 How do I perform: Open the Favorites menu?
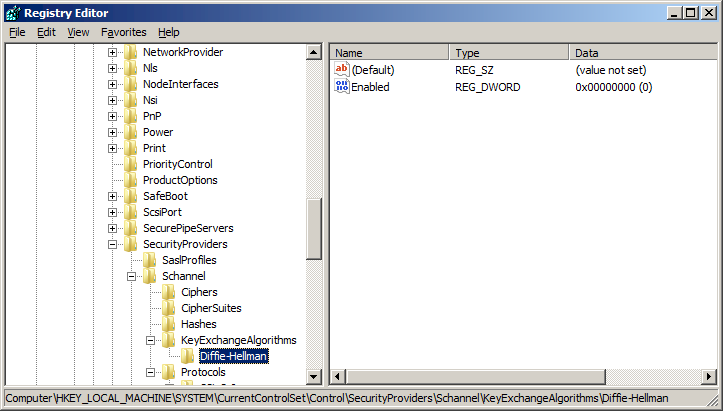tap(123, 32)
